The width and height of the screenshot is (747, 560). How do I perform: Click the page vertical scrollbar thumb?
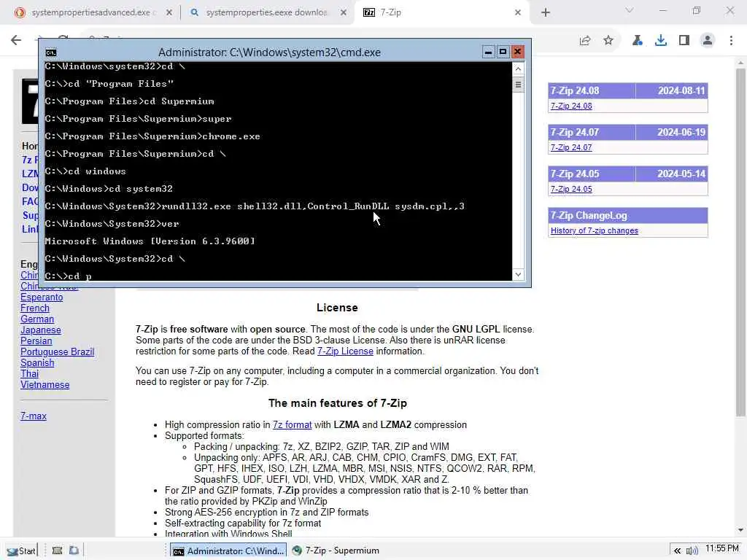pos(740,243)
